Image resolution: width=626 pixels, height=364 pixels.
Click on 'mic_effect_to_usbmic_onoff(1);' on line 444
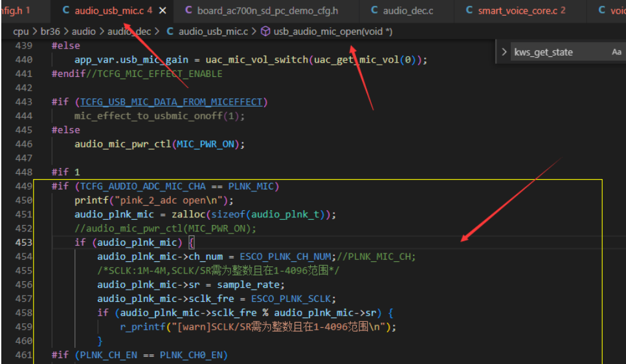[x=159, y=116]
